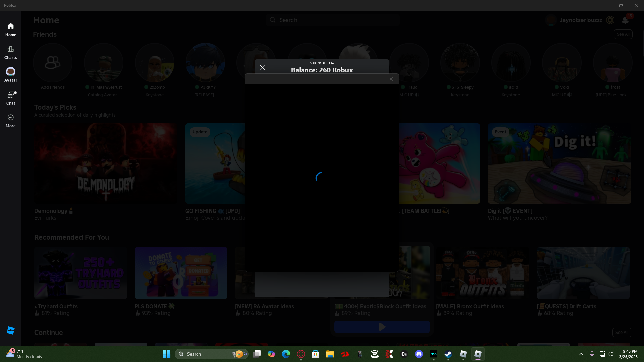The height and width of the screenshot is (362, 644).
Task: Click See All for Friends
Action: 623,34
